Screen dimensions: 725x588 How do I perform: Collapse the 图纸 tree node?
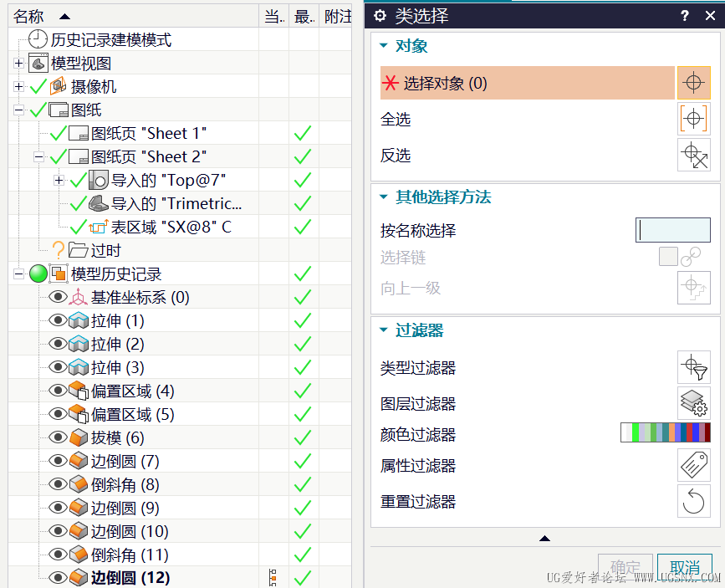(x=18, y=110)
